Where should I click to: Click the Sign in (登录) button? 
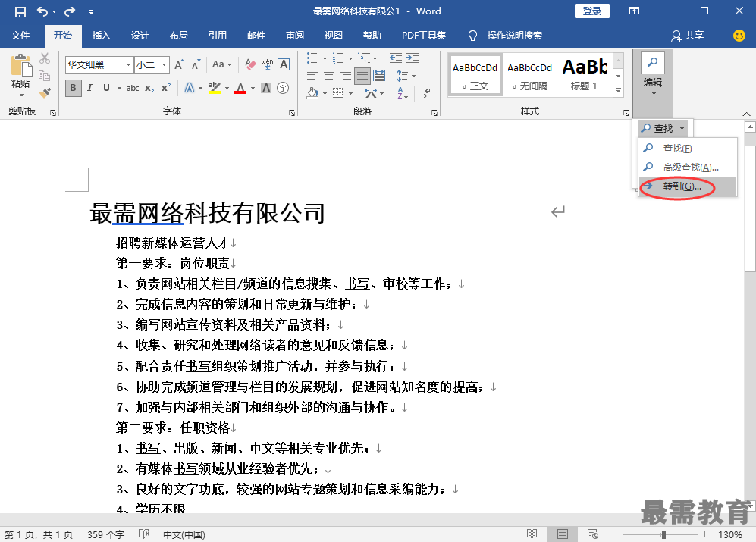tap(591, 11)
